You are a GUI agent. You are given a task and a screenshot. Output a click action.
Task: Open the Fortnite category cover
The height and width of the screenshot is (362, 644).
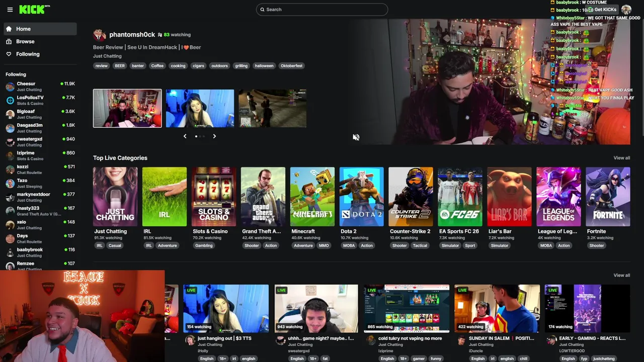click(608, 197)
